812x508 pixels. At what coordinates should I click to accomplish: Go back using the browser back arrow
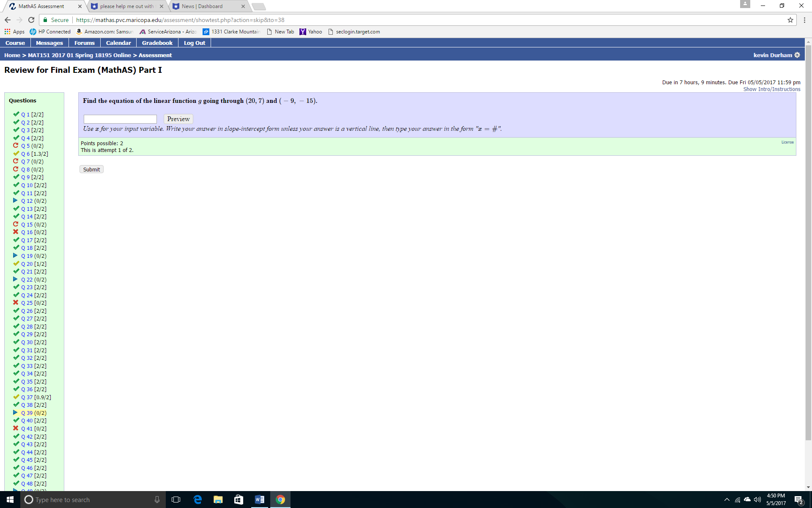pyautogui.click(x=8, y=20)
